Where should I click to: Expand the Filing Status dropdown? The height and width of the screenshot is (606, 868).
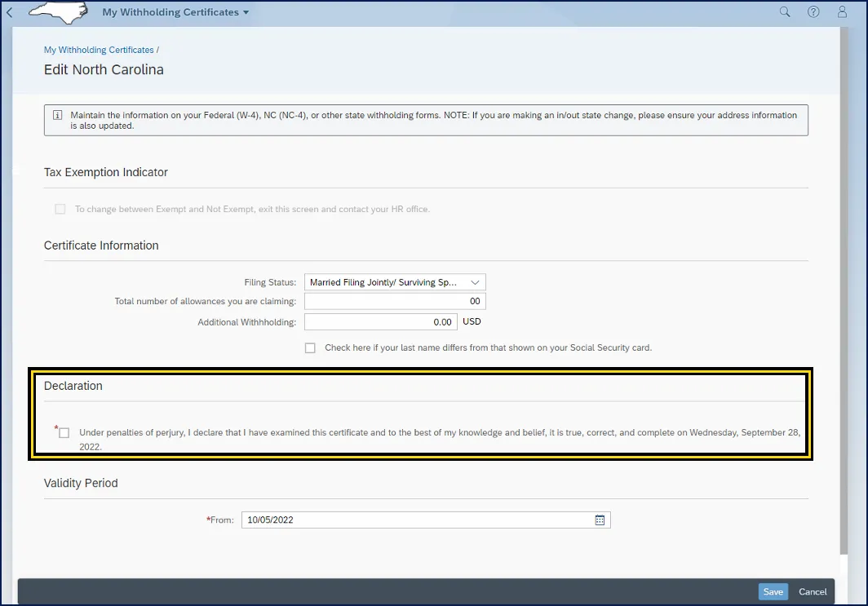(395, 282)
